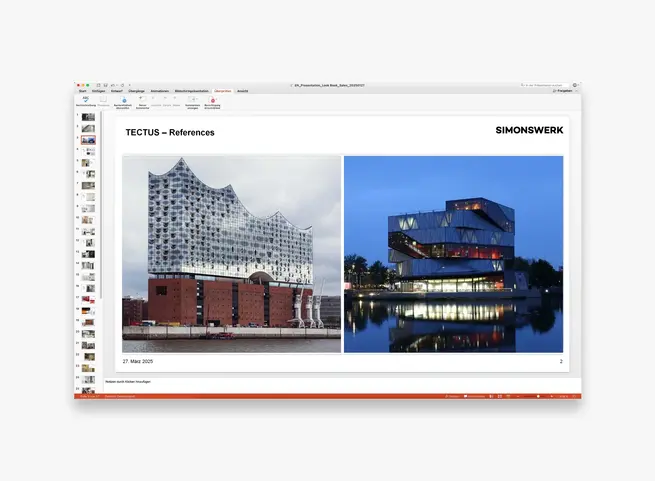The image size is (655, 481).
Task: Switch to the Einfügen tab
Action: click(99, 91)
